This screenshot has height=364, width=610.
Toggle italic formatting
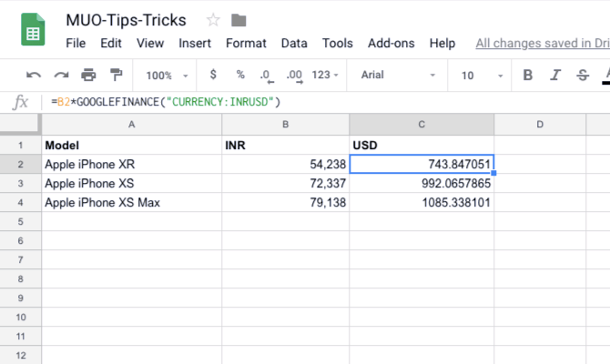coord(555,76)
